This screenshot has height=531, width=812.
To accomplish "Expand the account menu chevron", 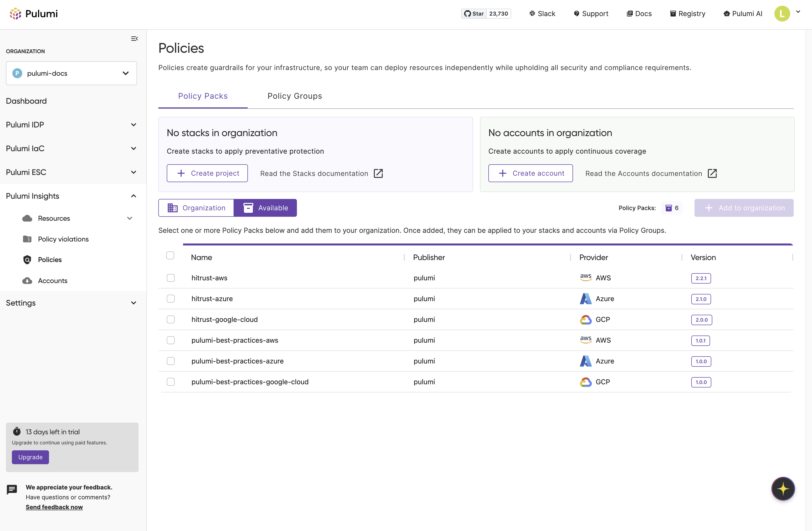I will tap(798, 12).
